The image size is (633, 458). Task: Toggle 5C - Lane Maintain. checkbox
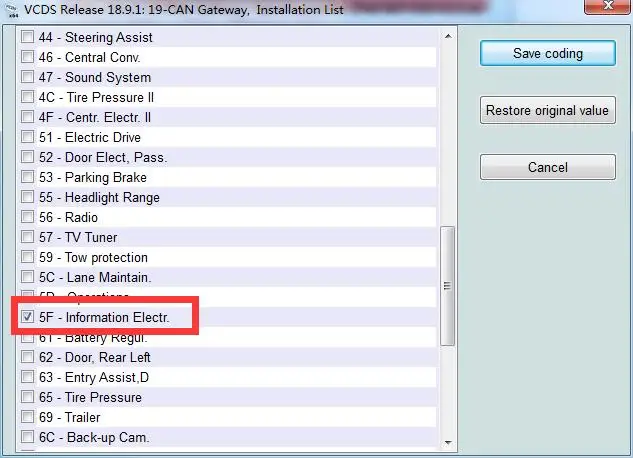[x=27, y=277]
